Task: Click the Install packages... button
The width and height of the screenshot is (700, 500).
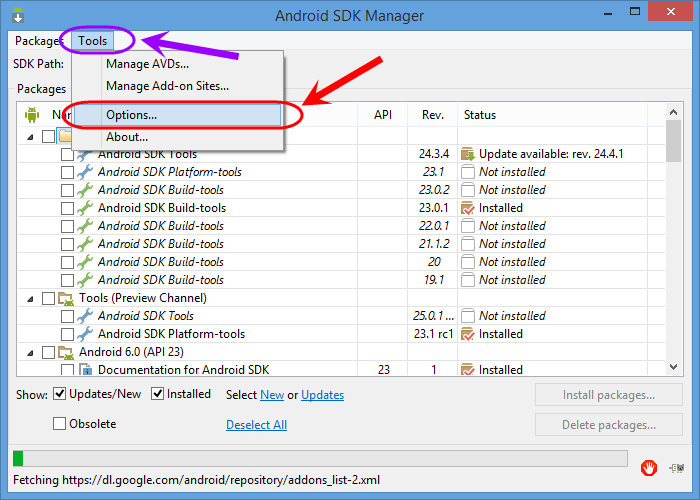Action: click(608, 395)
